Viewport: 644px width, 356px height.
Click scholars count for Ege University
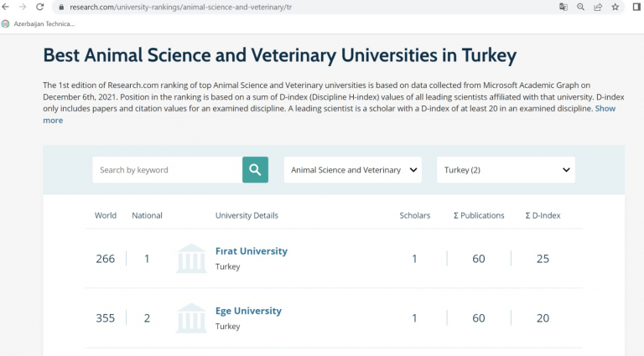[x=414, y=318]
